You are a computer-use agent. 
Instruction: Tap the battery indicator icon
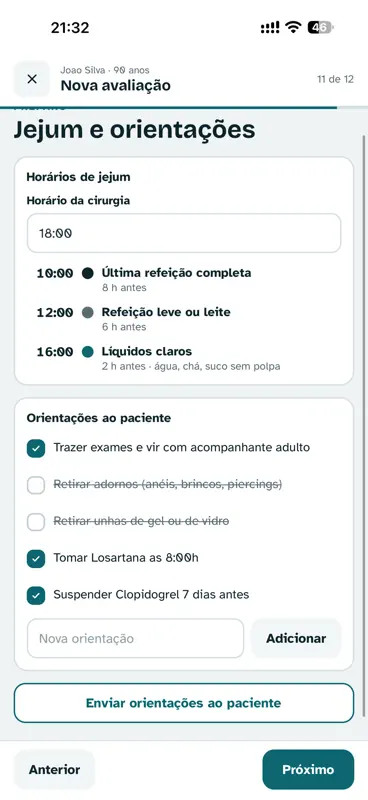[320, 27]
